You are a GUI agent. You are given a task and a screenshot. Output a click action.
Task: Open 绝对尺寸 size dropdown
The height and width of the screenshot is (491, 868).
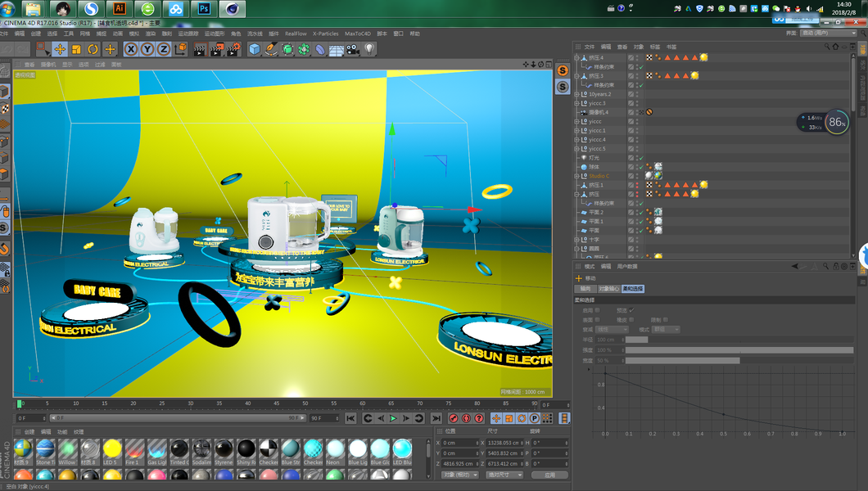tap(504, 475)
